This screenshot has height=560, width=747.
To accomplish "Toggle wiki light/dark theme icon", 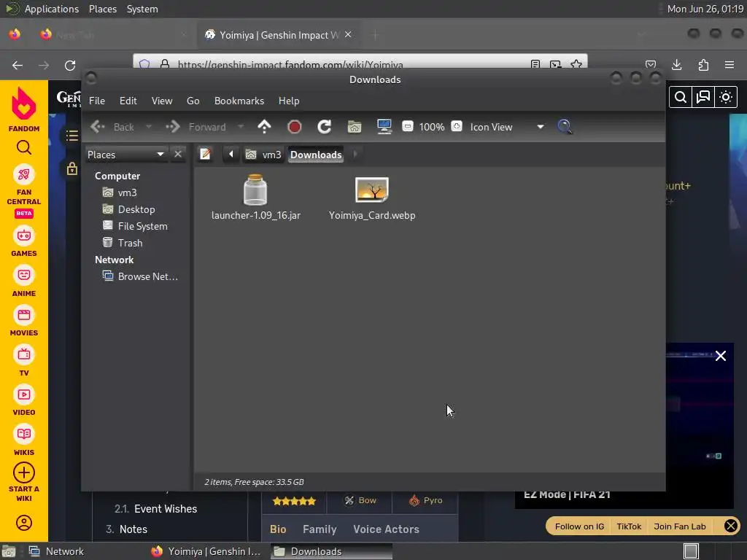I will click(x=726, y=97).
